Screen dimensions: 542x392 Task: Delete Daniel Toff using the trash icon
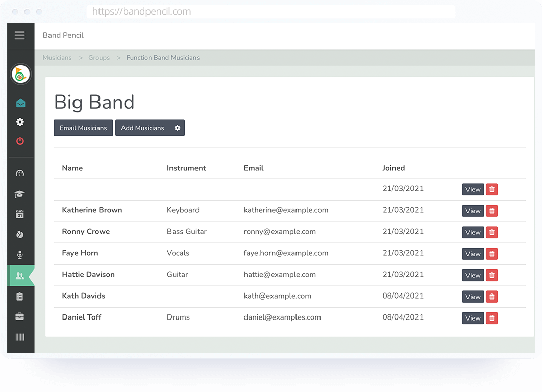tap(491, 317)
